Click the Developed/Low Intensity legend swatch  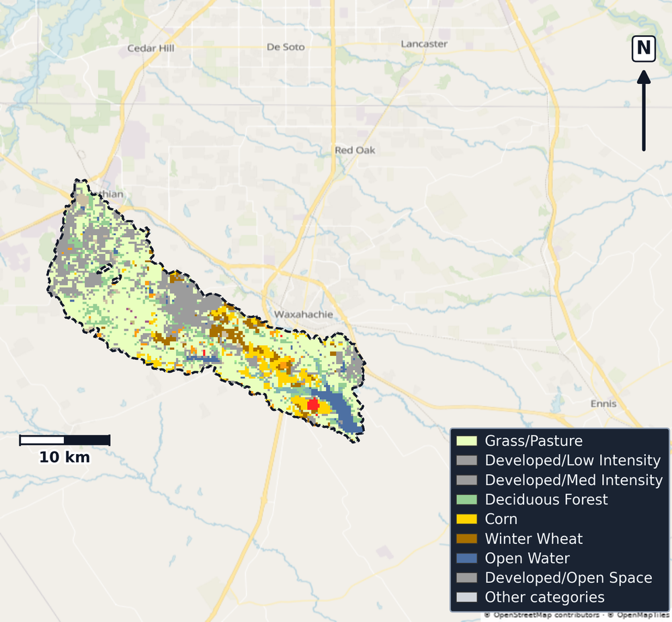pyautogui.click(x=466, y=461)
